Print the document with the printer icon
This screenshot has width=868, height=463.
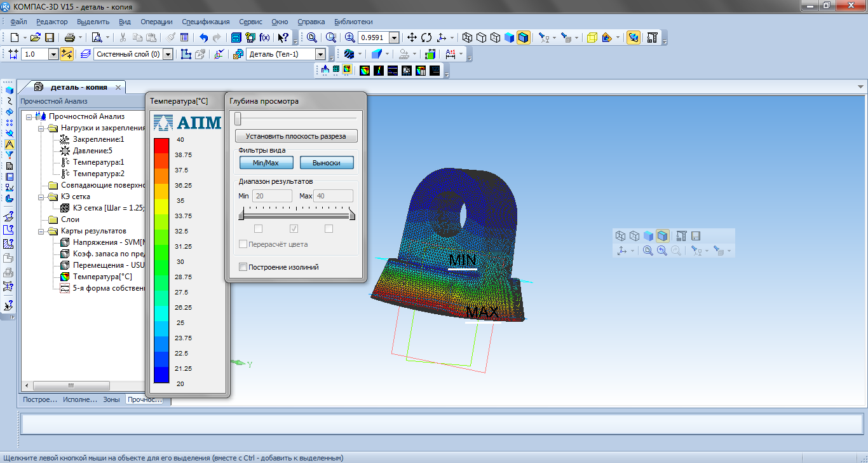(70, 38)
